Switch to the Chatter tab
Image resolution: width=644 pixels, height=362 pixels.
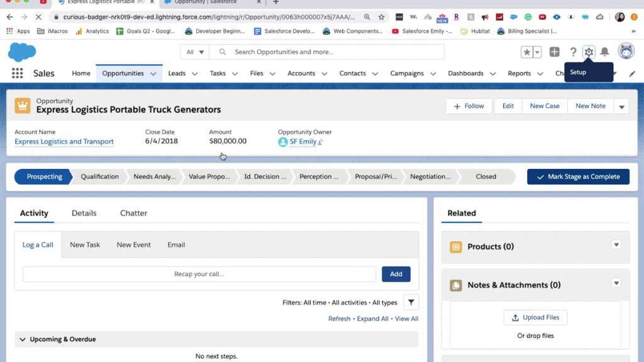133,213
